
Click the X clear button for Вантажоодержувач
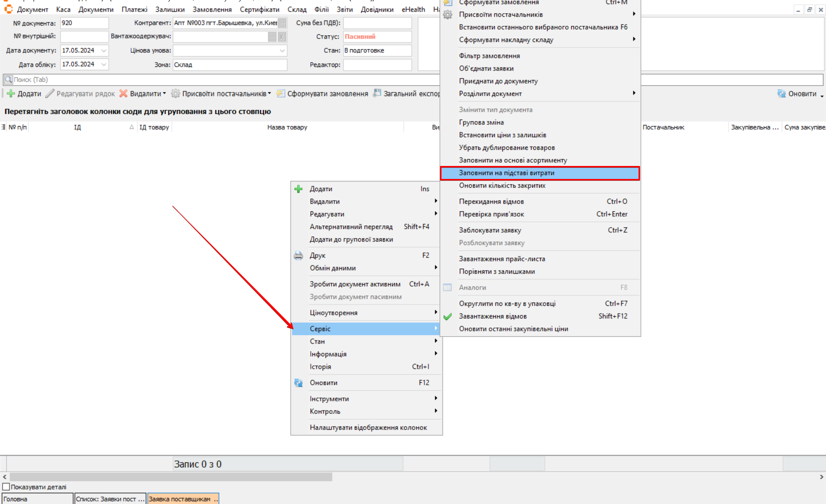[x=282, y=37]
